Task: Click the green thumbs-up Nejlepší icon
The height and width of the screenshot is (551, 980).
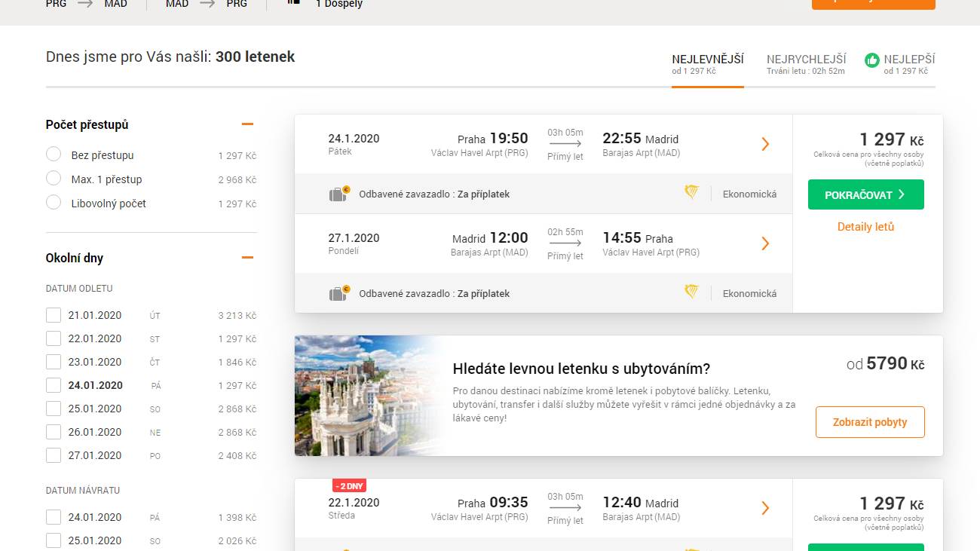Action: pyautogui.click(x=872, y=60)
